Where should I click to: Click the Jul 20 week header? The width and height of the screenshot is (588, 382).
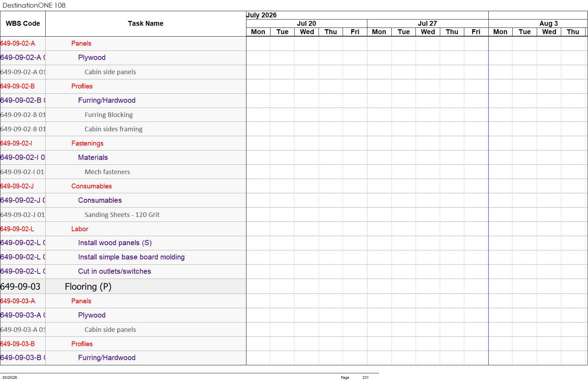tap(306, 24)
